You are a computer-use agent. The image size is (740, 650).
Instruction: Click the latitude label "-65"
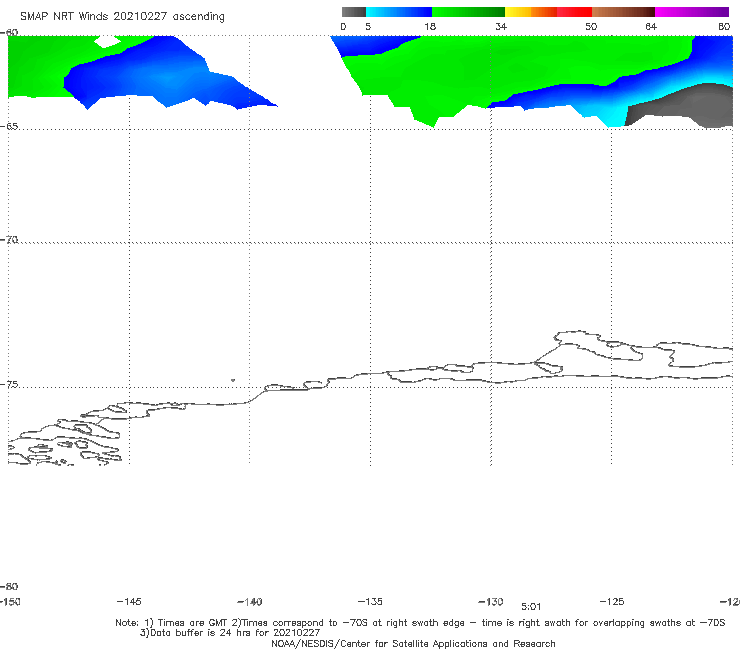tap(9, 126)
